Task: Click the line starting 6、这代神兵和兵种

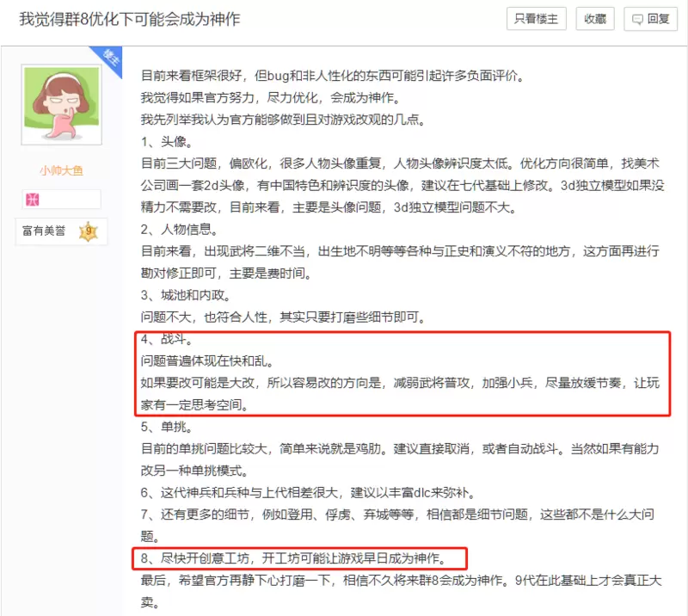Action: click(x=309, y=493)
